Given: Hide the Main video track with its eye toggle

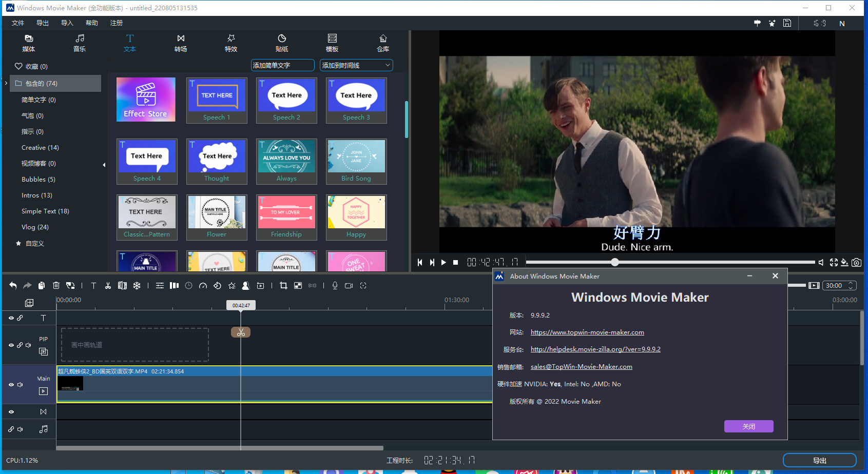Looking at the screenshot, I should tap(11, 385).
